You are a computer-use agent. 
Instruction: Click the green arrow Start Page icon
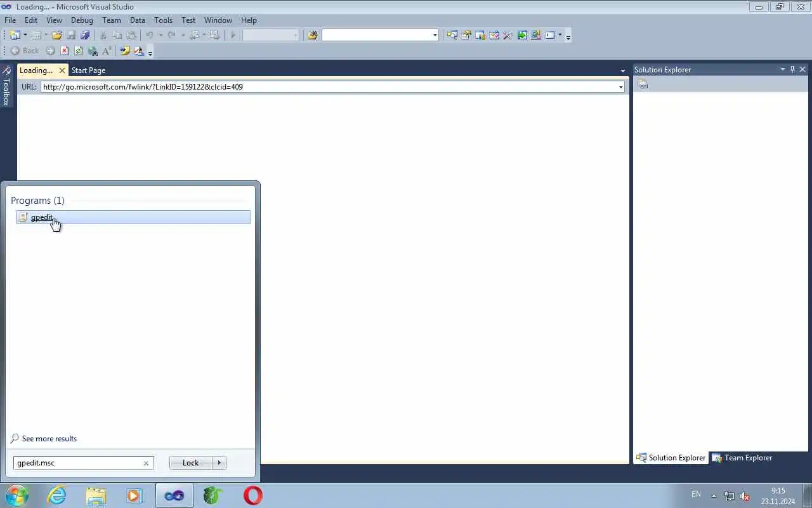point(522,36)
